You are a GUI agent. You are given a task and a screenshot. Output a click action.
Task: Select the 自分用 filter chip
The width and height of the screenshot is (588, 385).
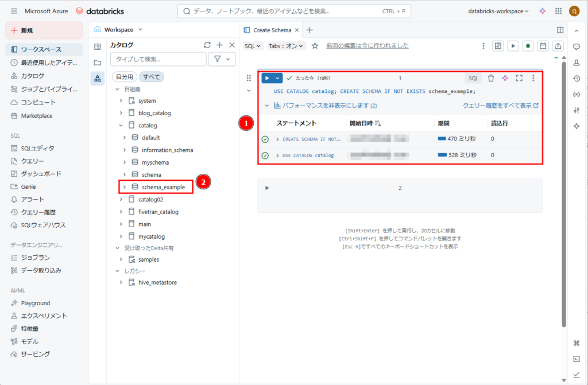pos(125,77)
